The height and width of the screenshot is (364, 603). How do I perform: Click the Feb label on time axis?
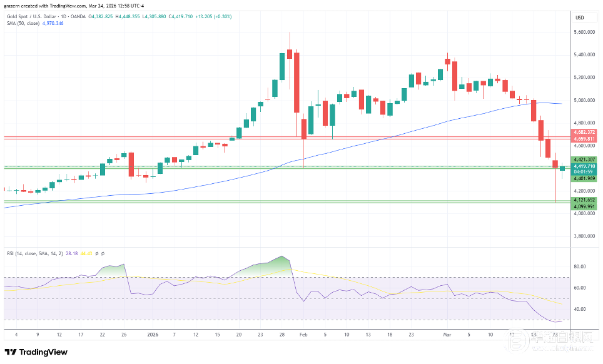303,335
